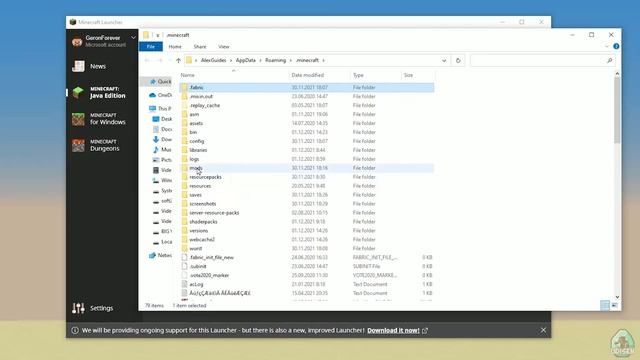Switch to Details view layout icon

[605, 305]
